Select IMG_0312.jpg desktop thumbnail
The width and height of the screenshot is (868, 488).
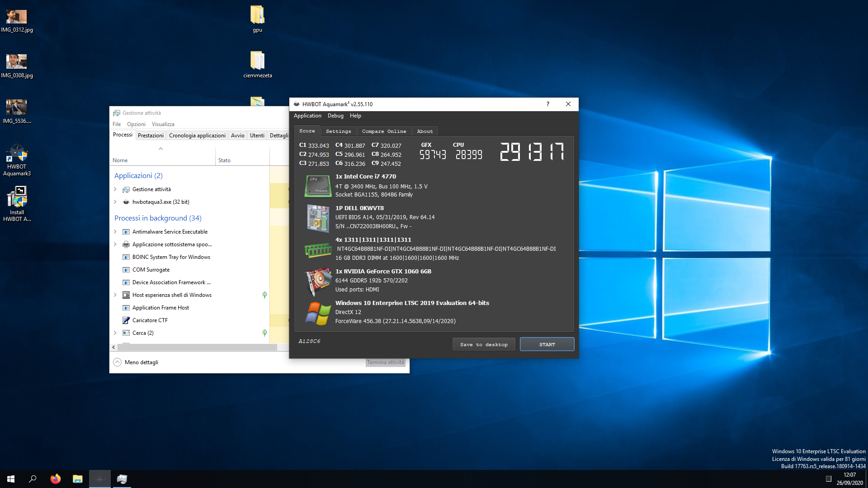tap(17, 21)
